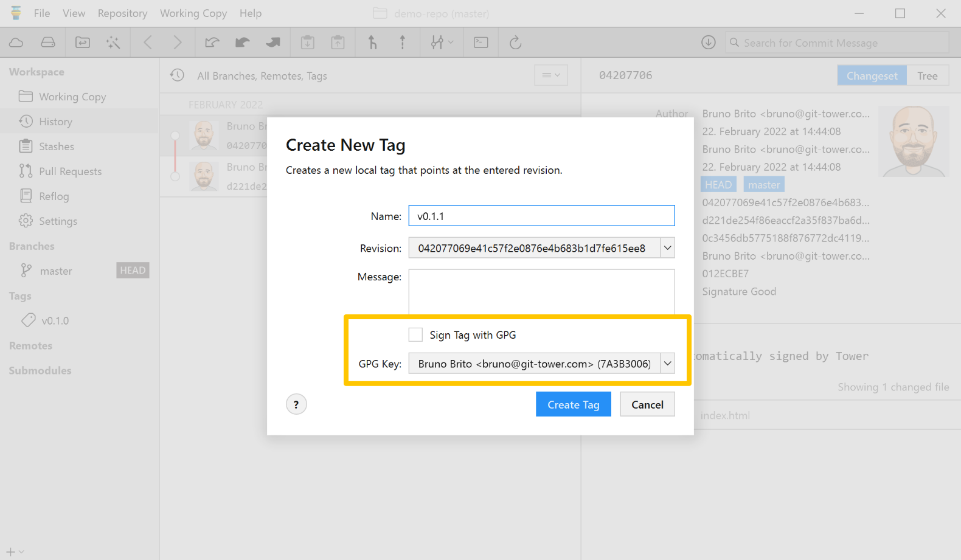This screenshot has height=560, width=961.
Task: Open Pull Requests in the sidebar
Action: point(70,171)
